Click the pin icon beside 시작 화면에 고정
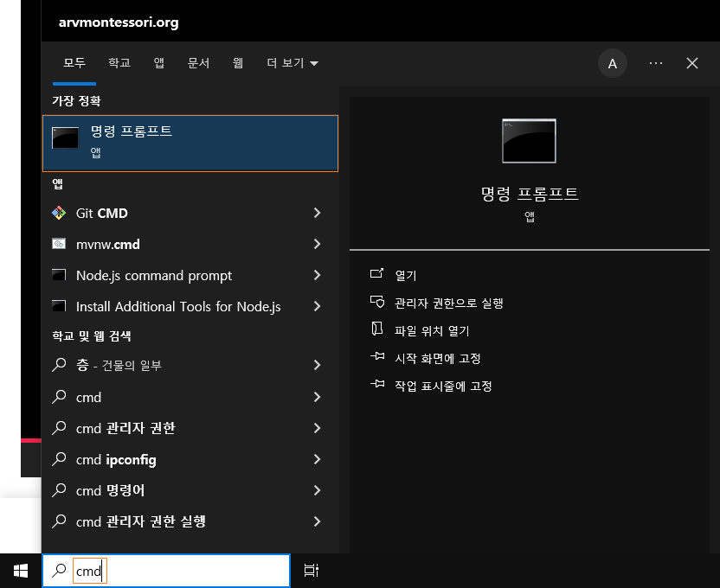 click(377, 356)
